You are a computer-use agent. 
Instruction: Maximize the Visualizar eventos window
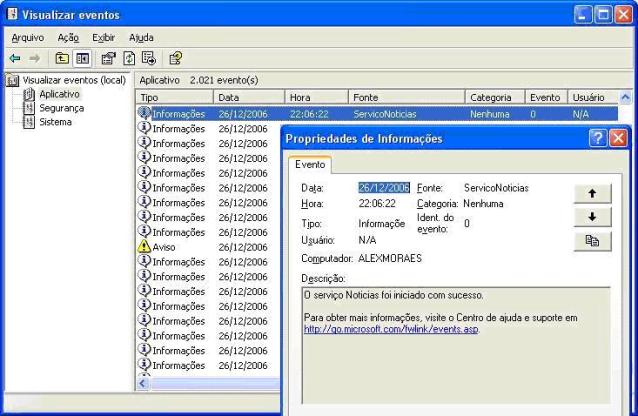coord(603,15)
